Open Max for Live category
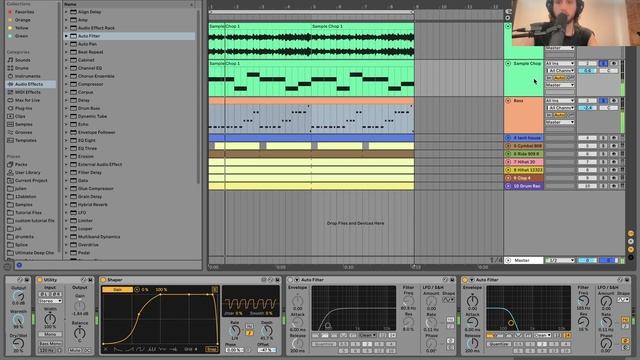 pos(27,100)
